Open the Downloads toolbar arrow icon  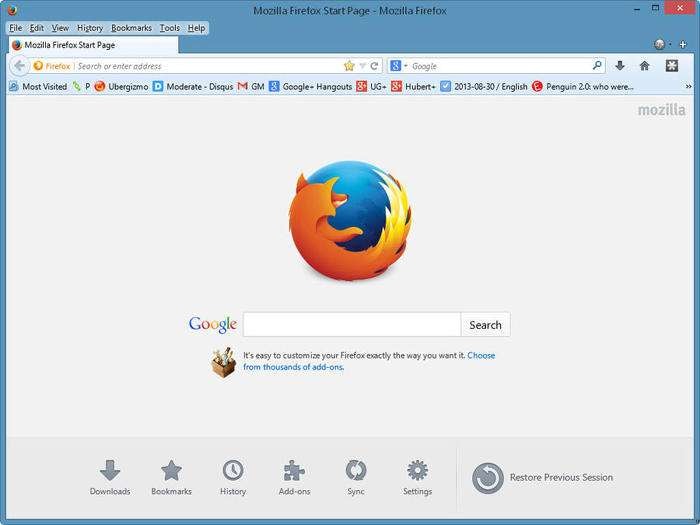tap(619, 66)
